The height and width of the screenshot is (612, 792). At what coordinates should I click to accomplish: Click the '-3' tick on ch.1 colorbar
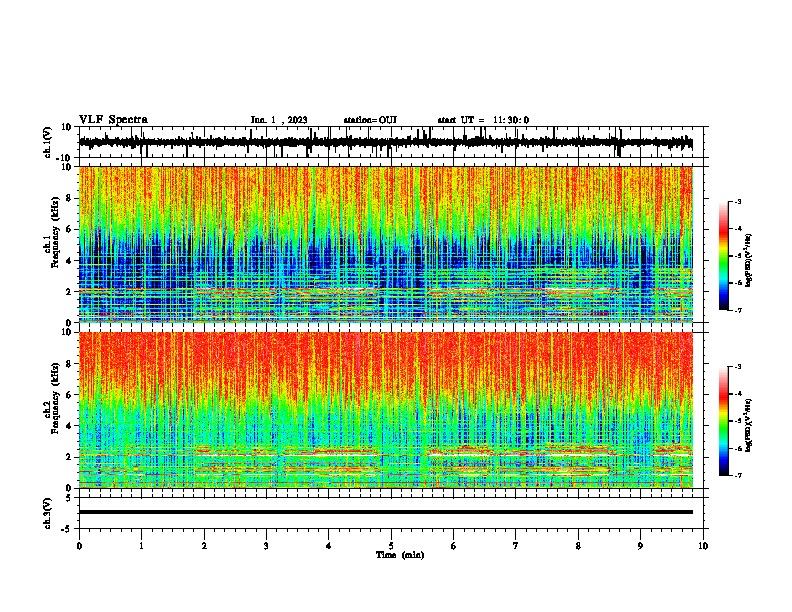click(x=737, y=201)
